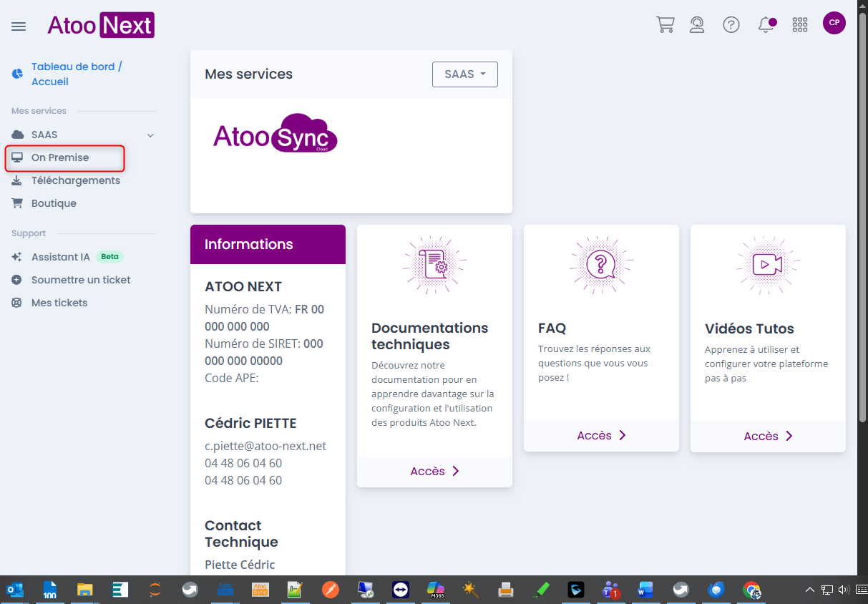Click the Contact Technique heading

pos(241,534)
